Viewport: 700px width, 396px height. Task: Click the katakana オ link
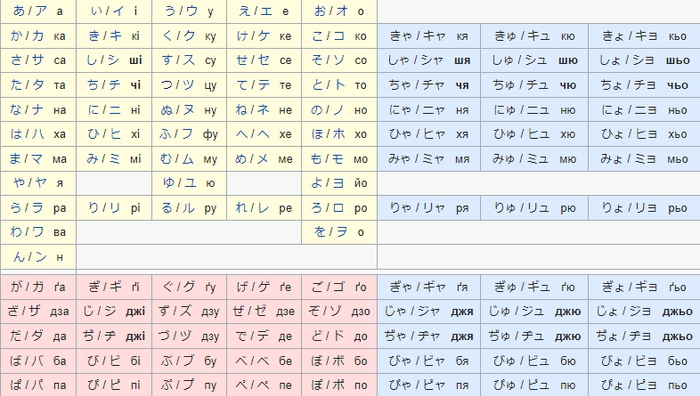point(342,11)
